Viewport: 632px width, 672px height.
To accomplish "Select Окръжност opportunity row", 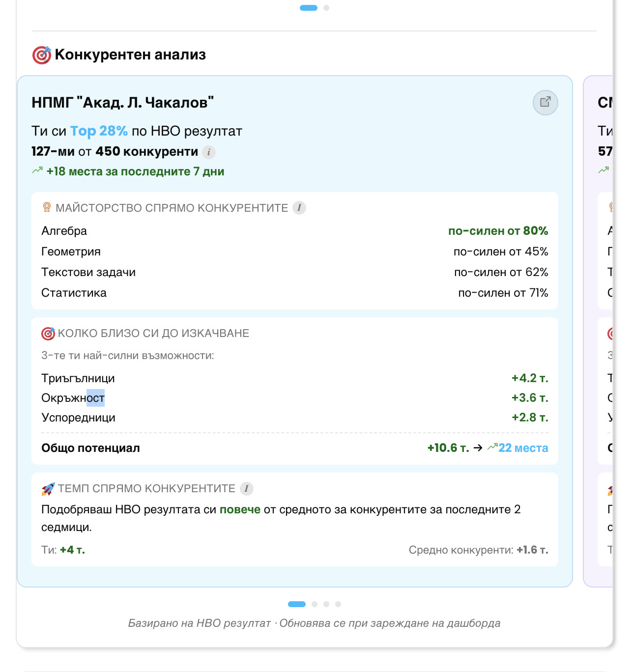I will pyautogui.click(x=295, y=398).
